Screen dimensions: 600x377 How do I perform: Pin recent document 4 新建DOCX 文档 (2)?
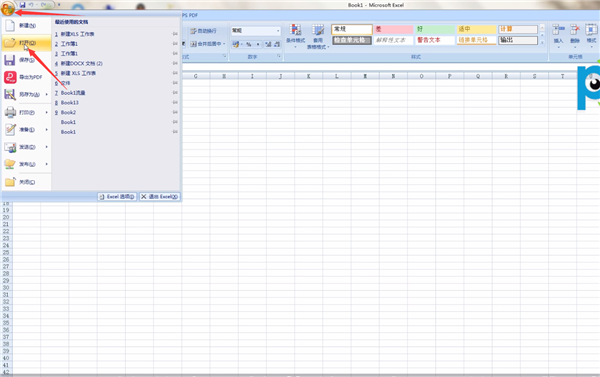pos(175,64)
